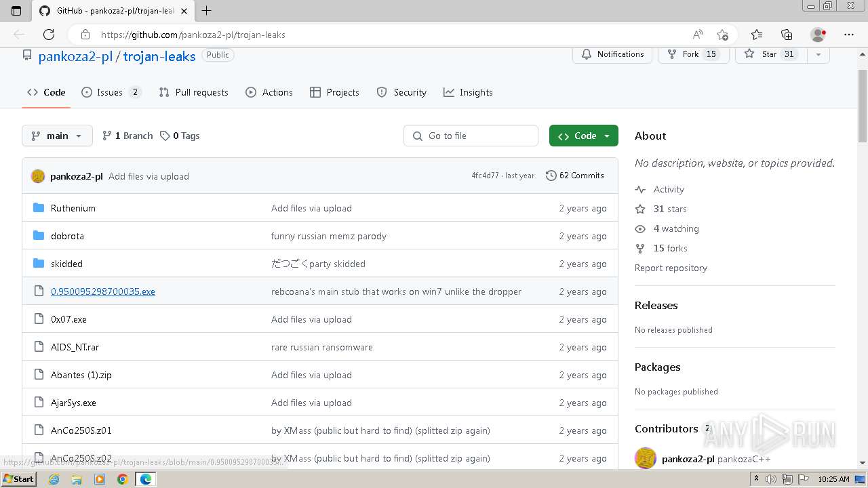Screen dimensions: 868x488
Task: Switch to the Pull requests tab
Action: (193, 92)
